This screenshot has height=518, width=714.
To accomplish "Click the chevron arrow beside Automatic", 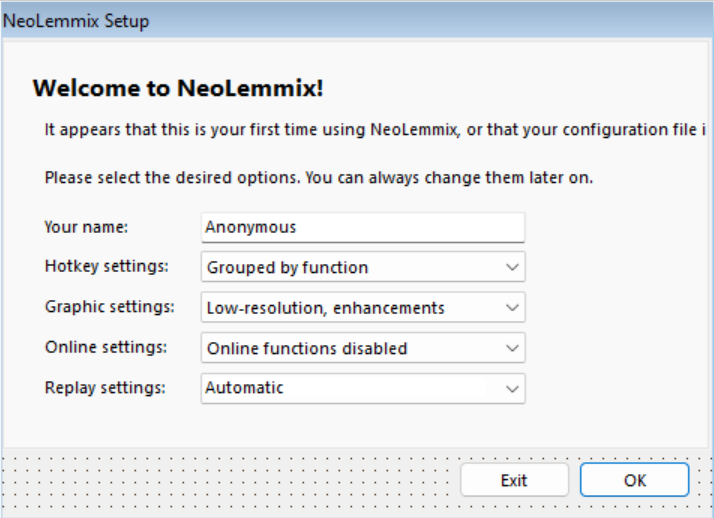I will coord(512,388).
